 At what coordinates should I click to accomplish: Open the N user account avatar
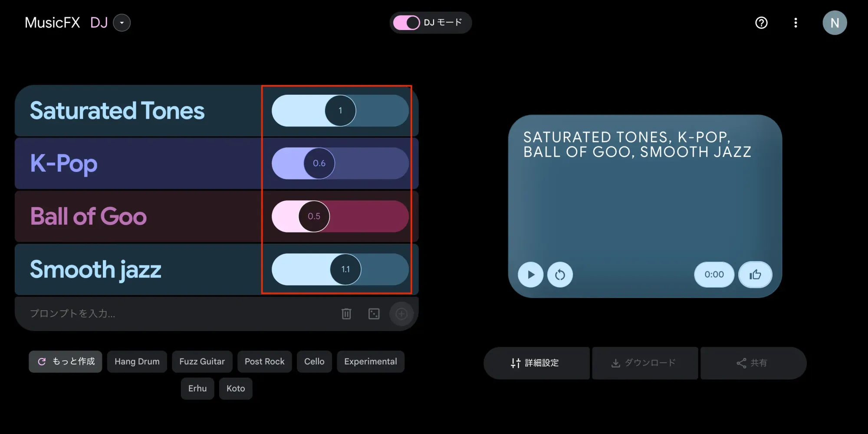(835, 23)
